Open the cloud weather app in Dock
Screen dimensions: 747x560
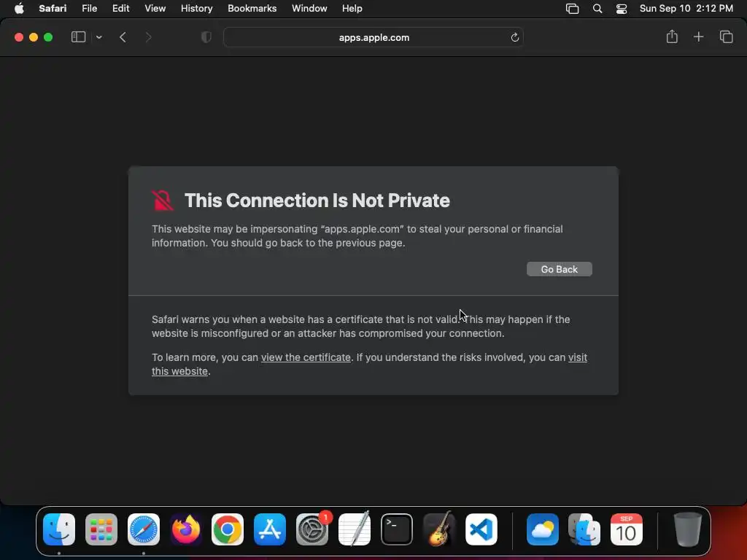[x=542, y=529]
